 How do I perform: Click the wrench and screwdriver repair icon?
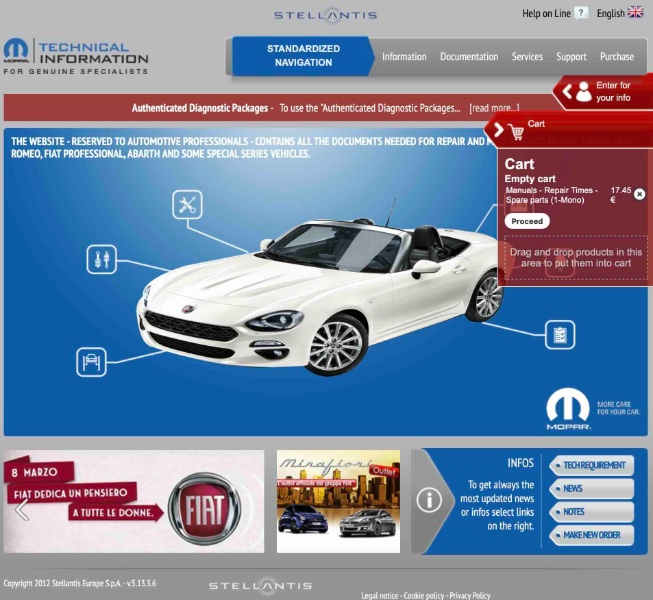pyautogui.click(x=187, y=205)
